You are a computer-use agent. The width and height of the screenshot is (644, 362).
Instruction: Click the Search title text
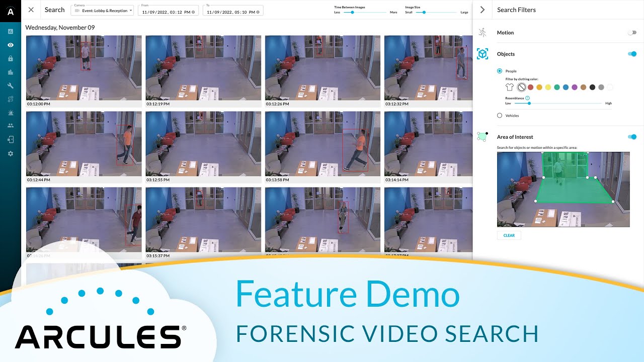[x=54, y=10]
